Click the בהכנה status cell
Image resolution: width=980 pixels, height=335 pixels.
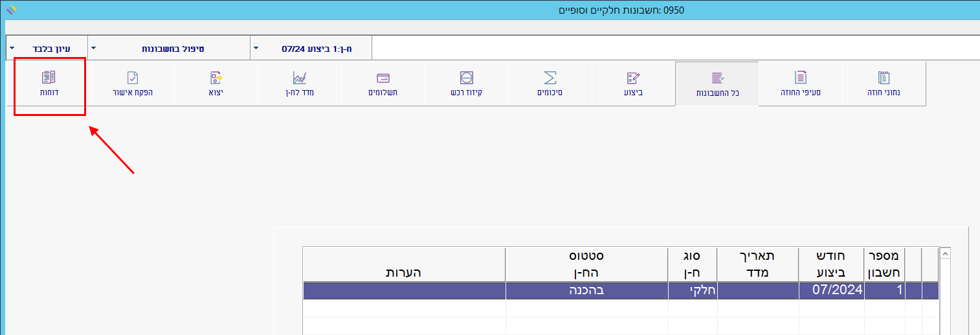(586, 291)
